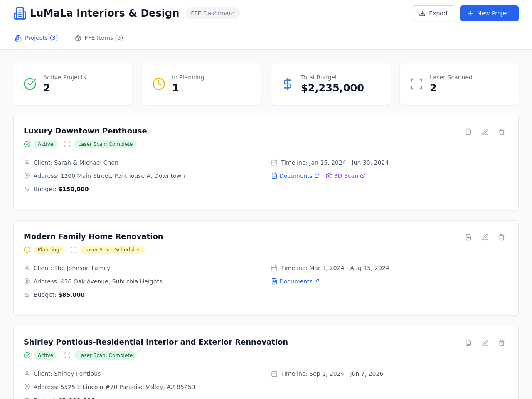The height and width of the screenshot is (399, 532).
Task: Open the 3D Scan link
Action: coord(345,176)
